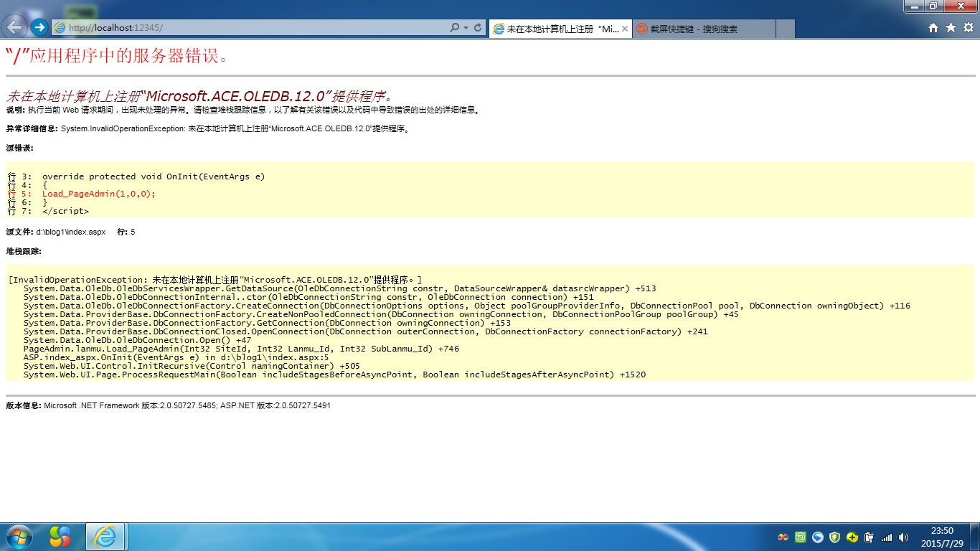Open the Tools gear menu
The image size is (980, 551).
tap(968, 28)
